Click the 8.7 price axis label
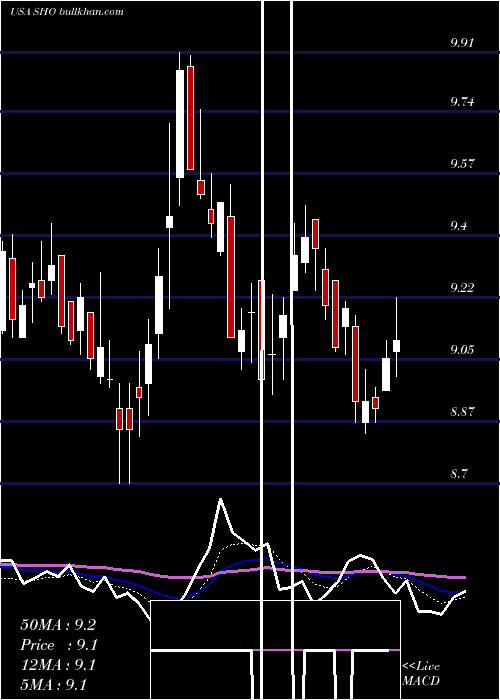Image resolution: width=500 pixels, height=700 pixels. point(459,474)
